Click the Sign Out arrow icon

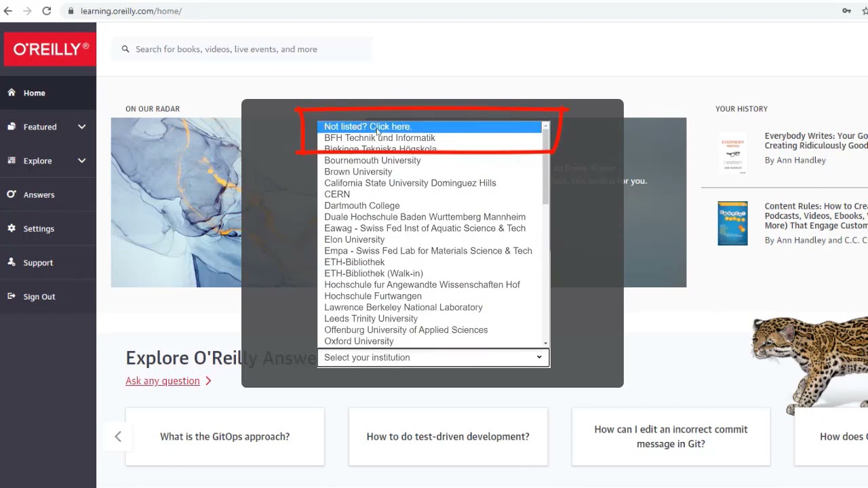click(x=12, y=296)
